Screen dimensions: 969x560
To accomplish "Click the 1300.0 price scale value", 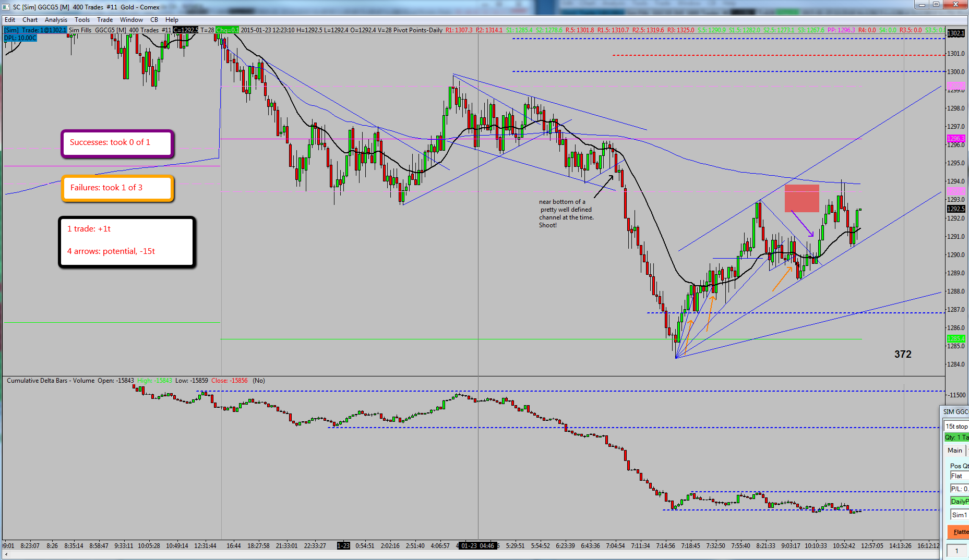I will [x=956, y=72].
